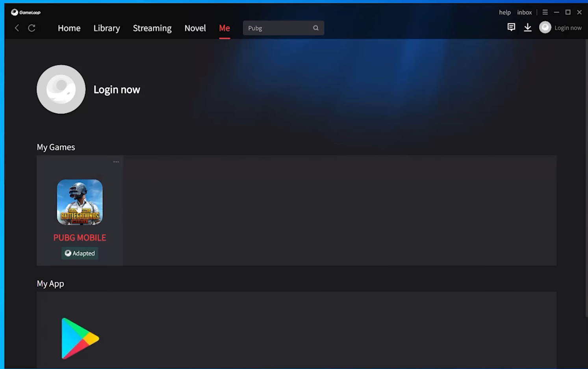Click the search magnifier icon
The width and height of the screenshot is (588, 369).
tap(316, 28)
